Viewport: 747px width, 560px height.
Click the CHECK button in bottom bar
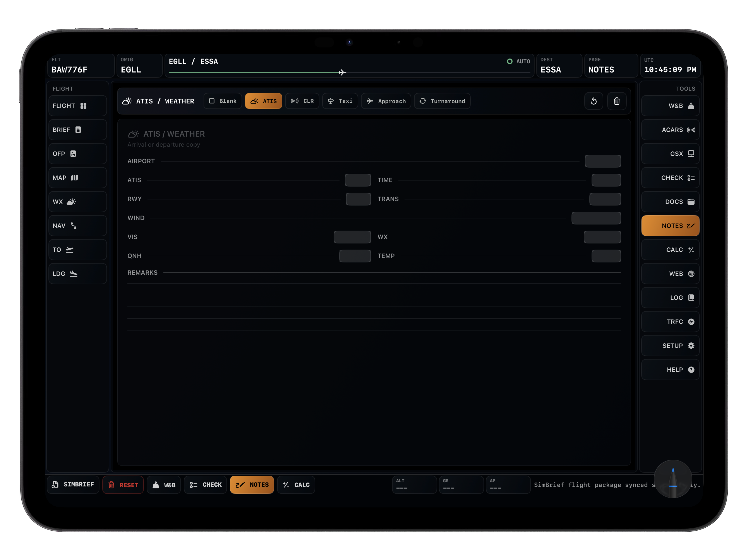coord(205,485)
